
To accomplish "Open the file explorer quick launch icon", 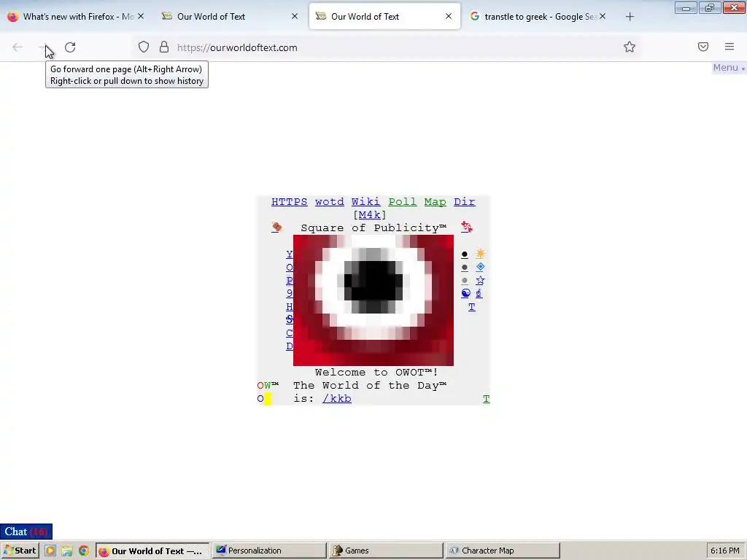I will [67, 551].
